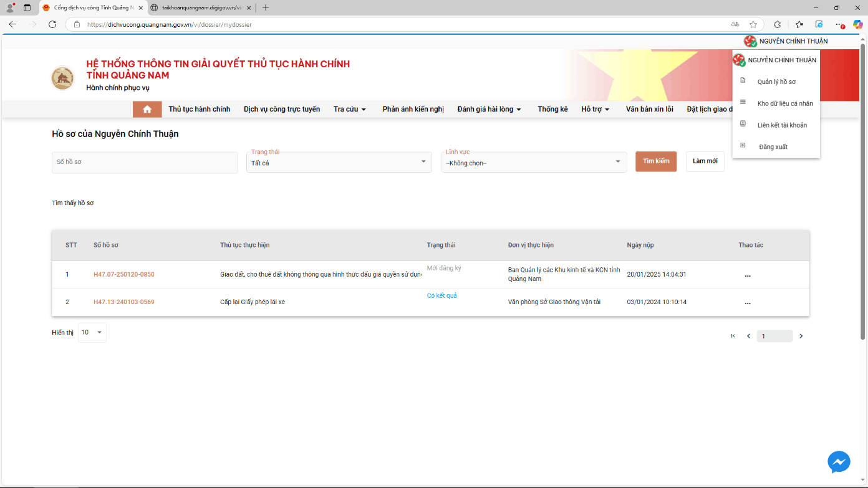Expand the Tra cứu menu
This screenshot has width=868, height=488.
349,109
